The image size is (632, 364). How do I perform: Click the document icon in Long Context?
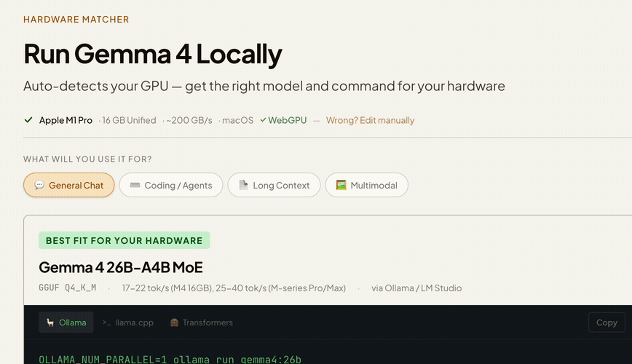click(x=243, y=185)
